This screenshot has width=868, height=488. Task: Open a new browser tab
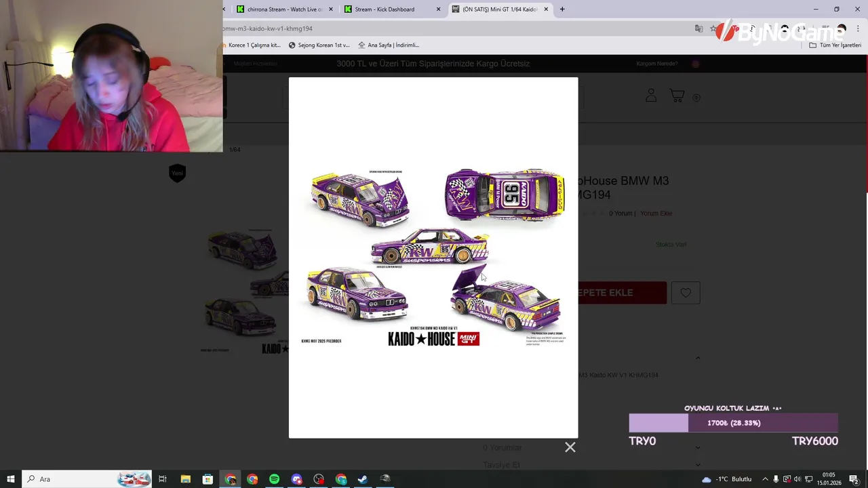[x=562, y=9]
